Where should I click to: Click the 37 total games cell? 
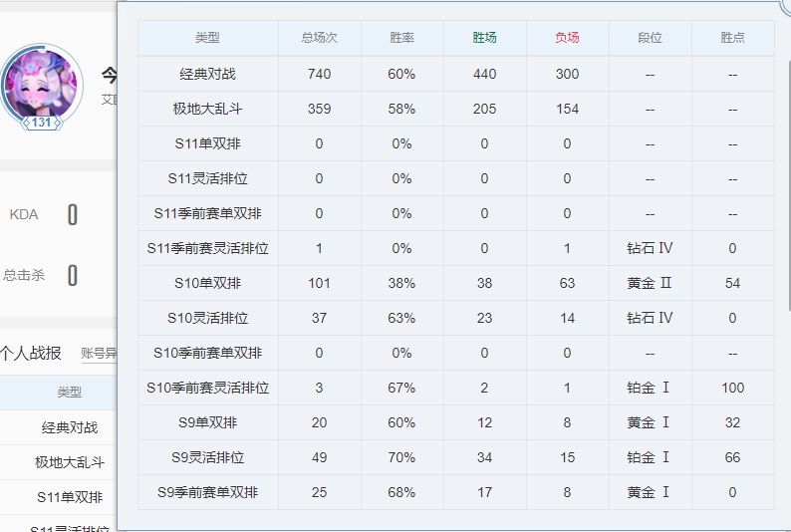click(320, 318)
